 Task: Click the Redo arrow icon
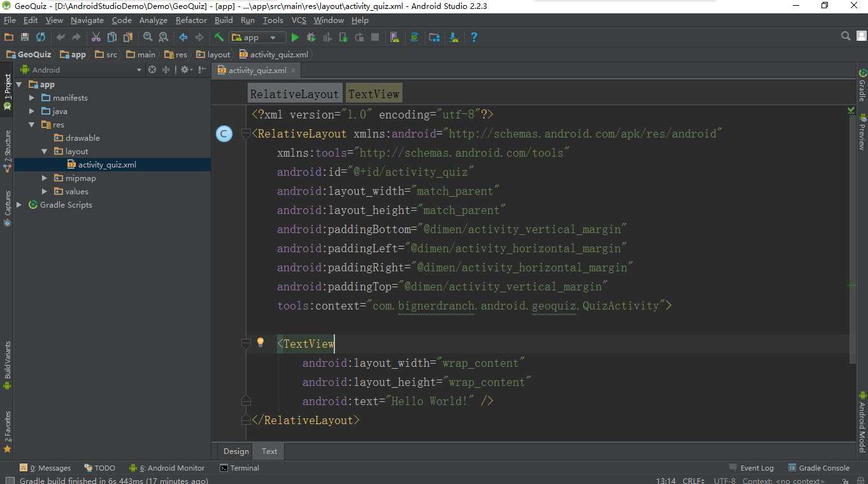pyautogui.click(x=76, y=38)
